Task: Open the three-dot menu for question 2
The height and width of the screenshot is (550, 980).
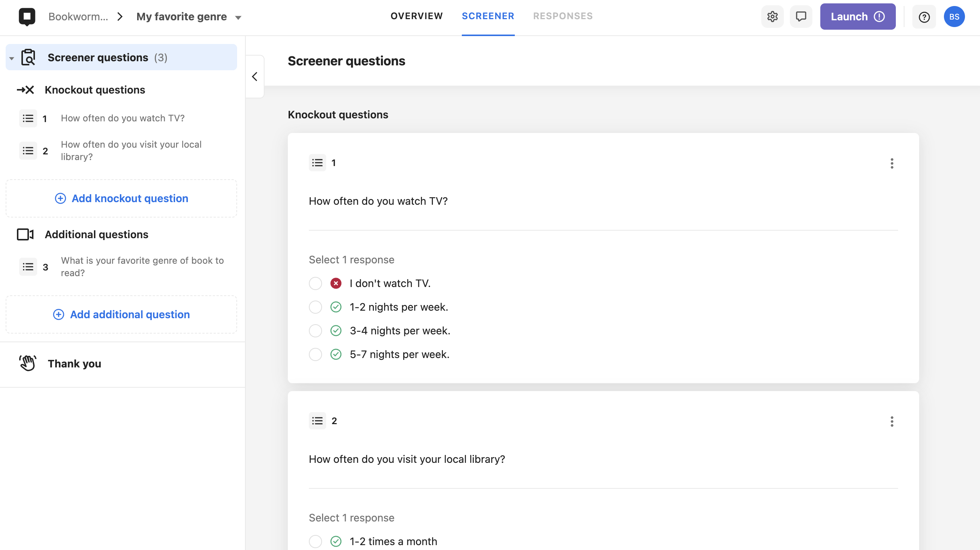Action: (892, 422)
